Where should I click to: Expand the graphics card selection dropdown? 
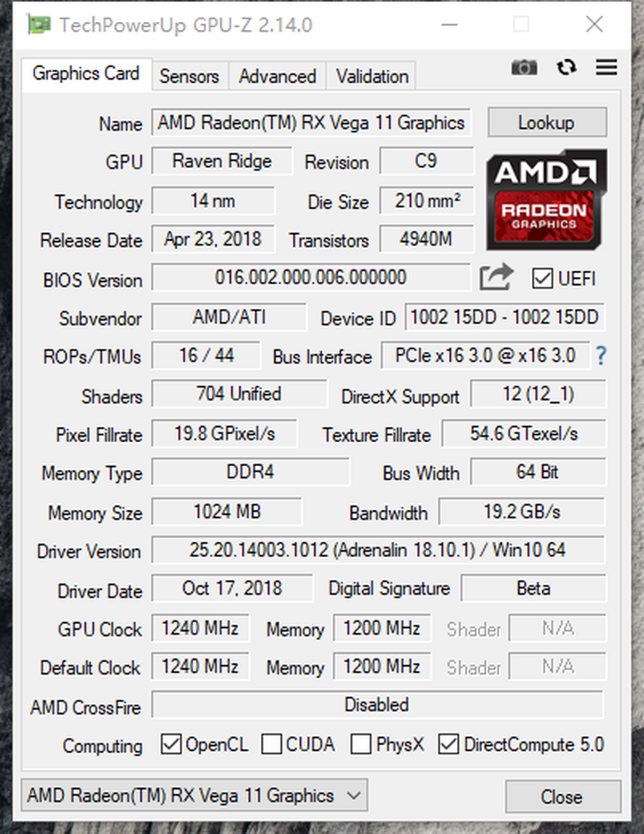tap(194, 795)
